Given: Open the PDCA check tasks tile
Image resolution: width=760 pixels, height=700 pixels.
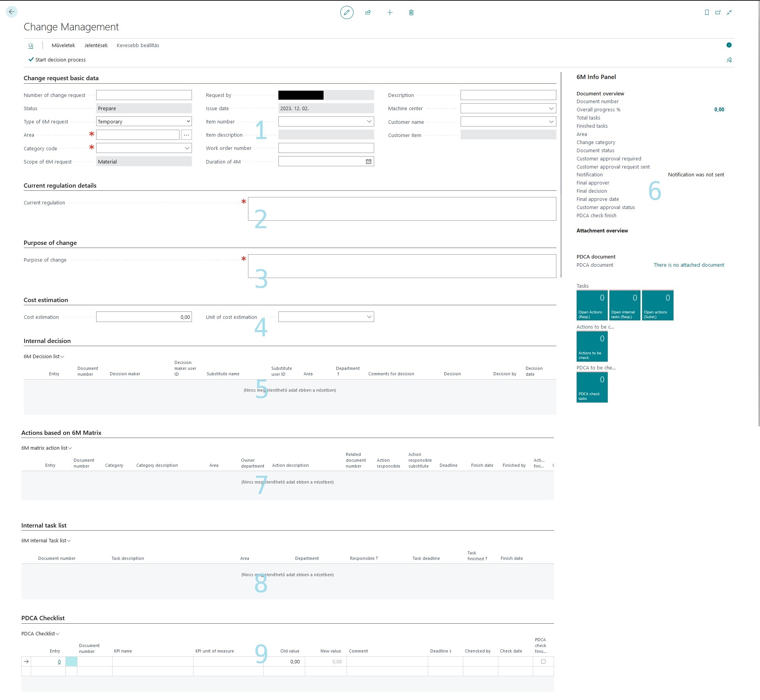Looking at the screenshot, I should point(592,387).
